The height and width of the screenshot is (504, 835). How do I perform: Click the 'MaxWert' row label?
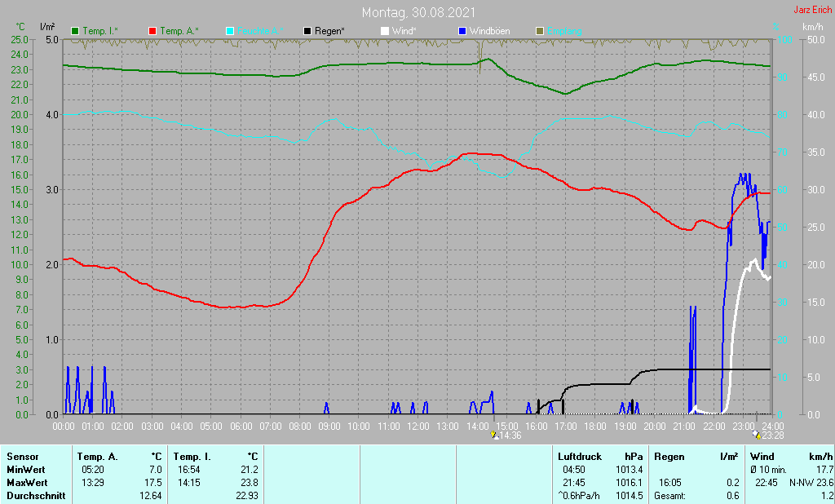tap(27, 483)
